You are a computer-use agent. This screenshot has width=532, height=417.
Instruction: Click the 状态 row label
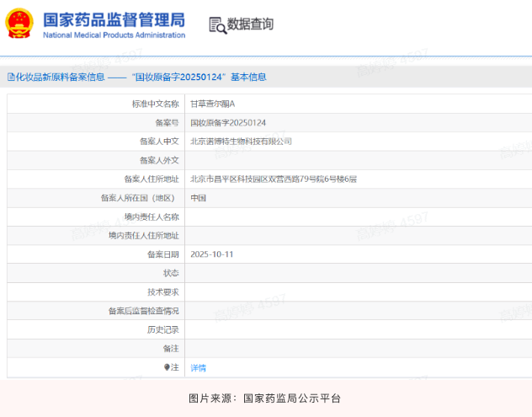(x=171, y=273)
